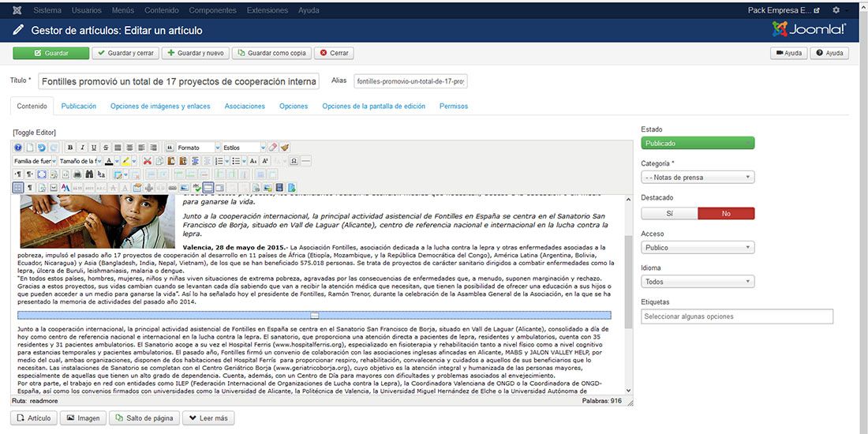Image resolution: width=868 pixels, height=434 pixels.
Task: Click Guardar como copia button
Action: coord(271,53)
